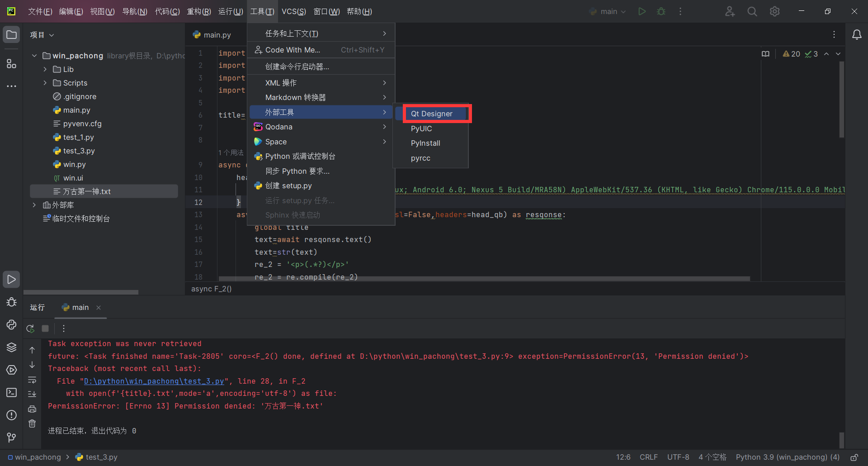Open the Search Everywhere magnifier icon
Viewport: 868px width, 466px height.
point(752,11)
